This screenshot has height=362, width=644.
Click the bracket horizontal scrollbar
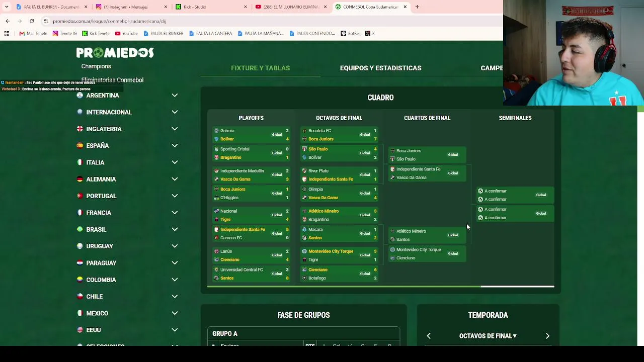coord(344,287)
